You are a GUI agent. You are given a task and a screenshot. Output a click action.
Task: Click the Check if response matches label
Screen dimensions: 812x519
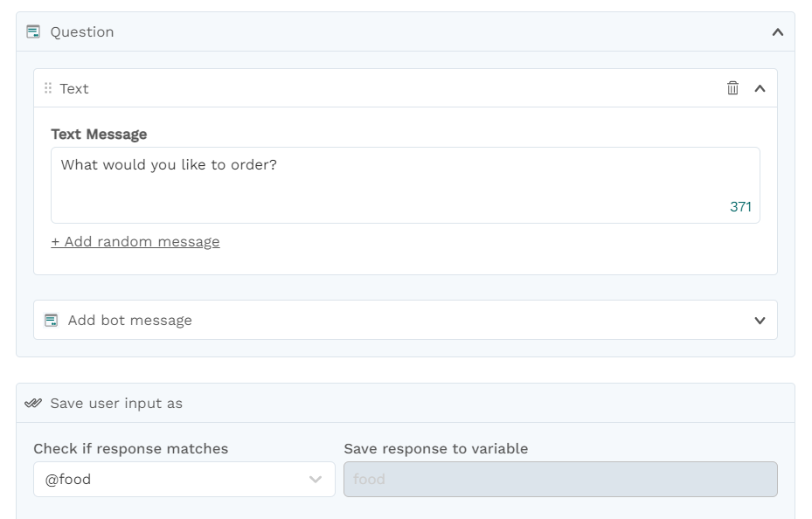pos(131,448)
